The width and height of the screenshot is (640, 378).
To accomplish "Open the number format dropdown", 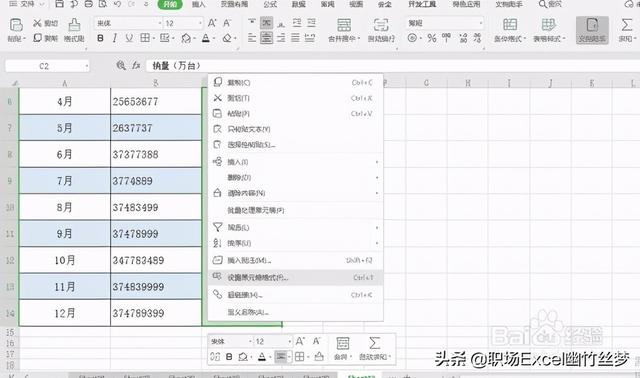I will 481,23.
